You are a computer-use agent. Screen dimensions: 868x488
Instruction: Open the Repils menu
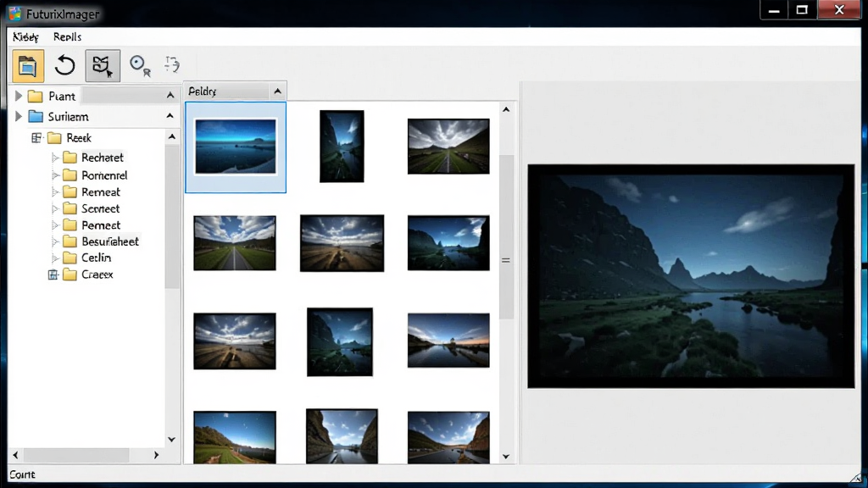[x=68, y=37]
